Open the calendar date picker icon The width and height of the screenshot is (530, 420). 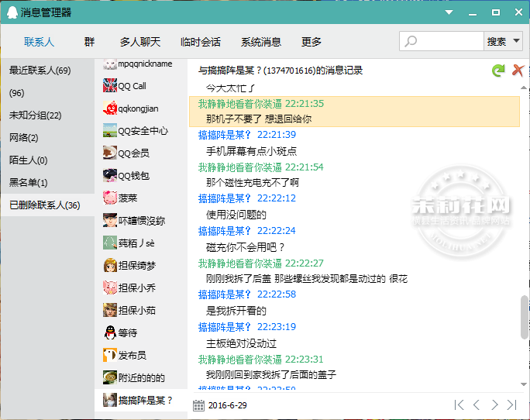[198, 405]
